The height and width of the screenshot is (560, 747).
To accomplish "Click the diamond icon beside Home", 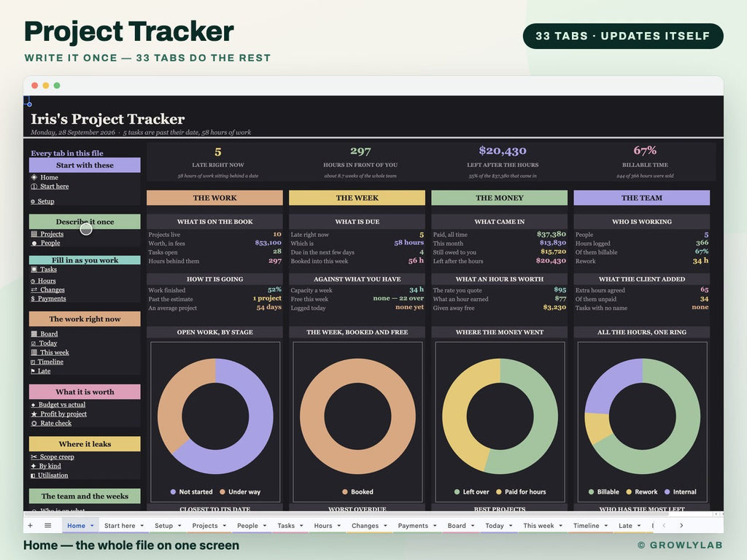I will point(34,177).
